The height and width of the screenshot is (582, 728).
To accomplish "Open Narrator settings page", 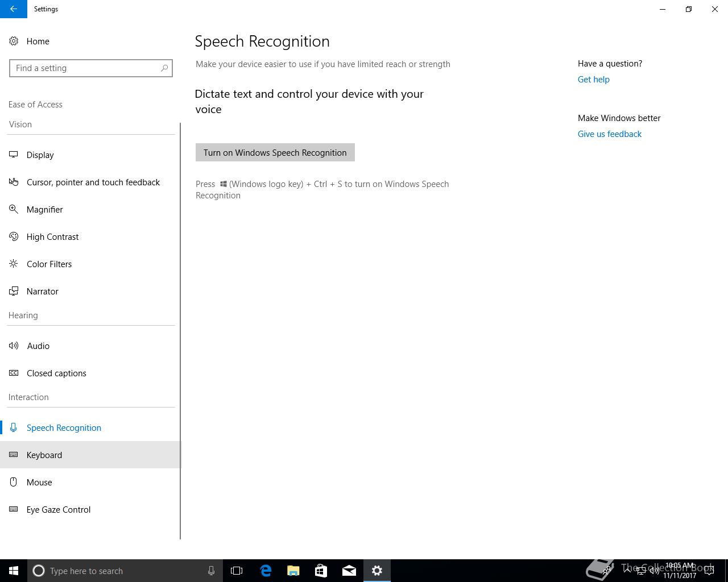I will coord(91,291).
